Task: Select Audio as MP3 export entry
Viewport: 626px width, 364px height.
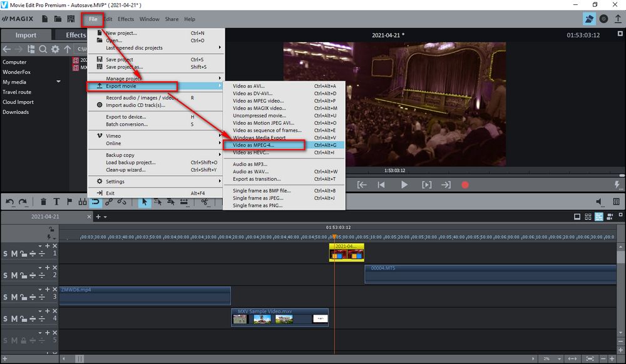Action: click(x=284, y=164)
